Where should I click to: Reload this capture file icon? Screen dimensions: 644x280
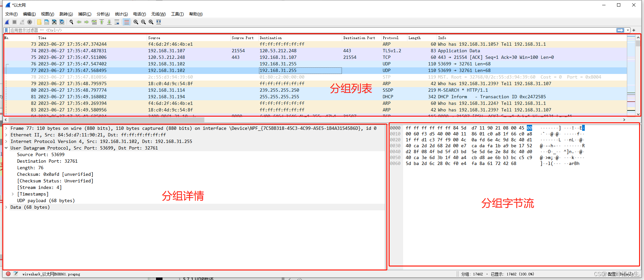click(x=62, y=22)
